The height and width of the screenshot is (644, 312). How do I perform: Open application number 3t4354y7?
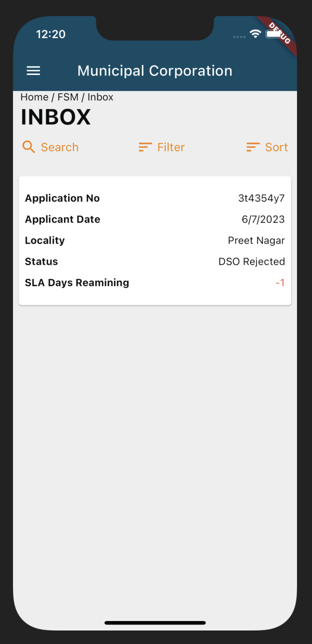click(x=261, y=198)
